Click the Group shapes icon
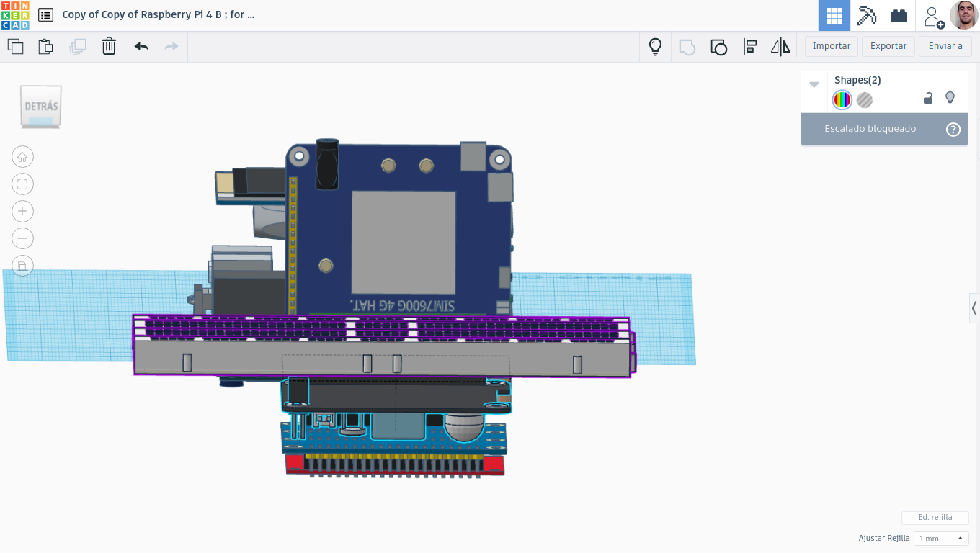Viewport: 980px width, 553px height. (x=687, y=48)
